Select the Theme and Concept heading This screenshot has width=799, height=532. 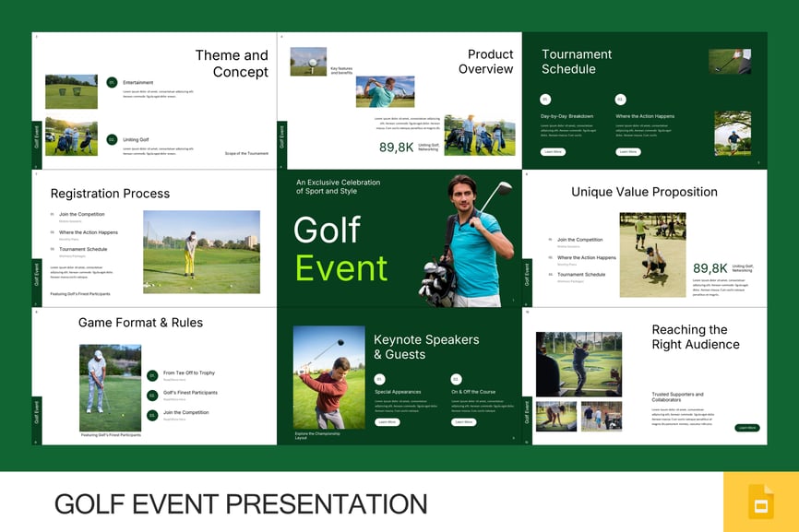pyautogui.click(x=232, y=64)
